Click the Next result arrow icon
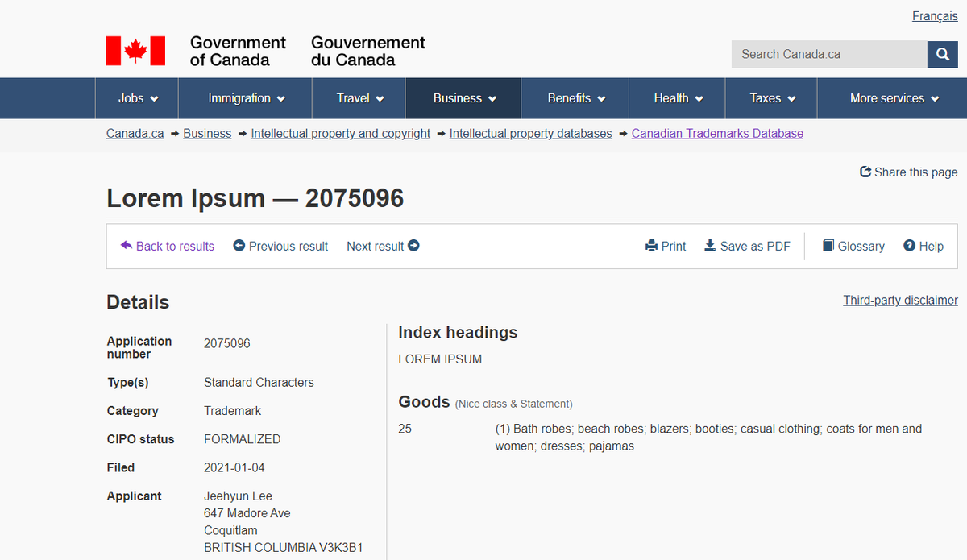The width and height of the screenshot is (967, 560). 413,246
